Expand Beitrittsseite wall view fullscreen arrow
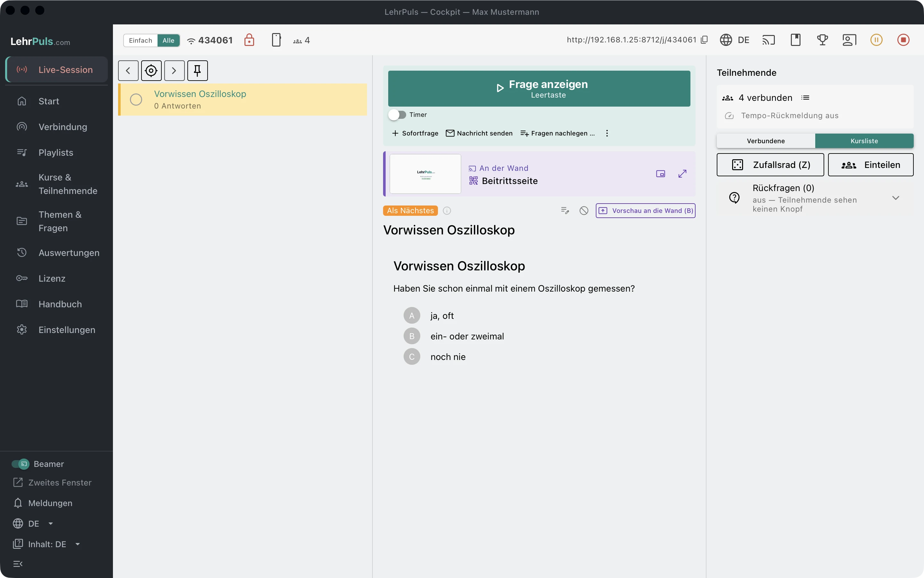 click(x=682, y=174)
